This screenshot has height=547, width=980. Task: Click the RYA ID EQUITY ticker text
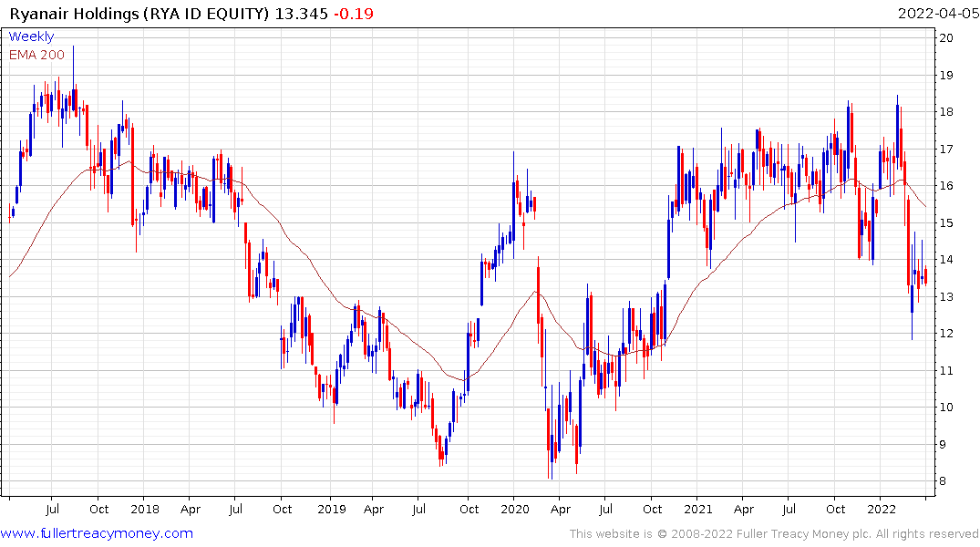coord(207,14)
